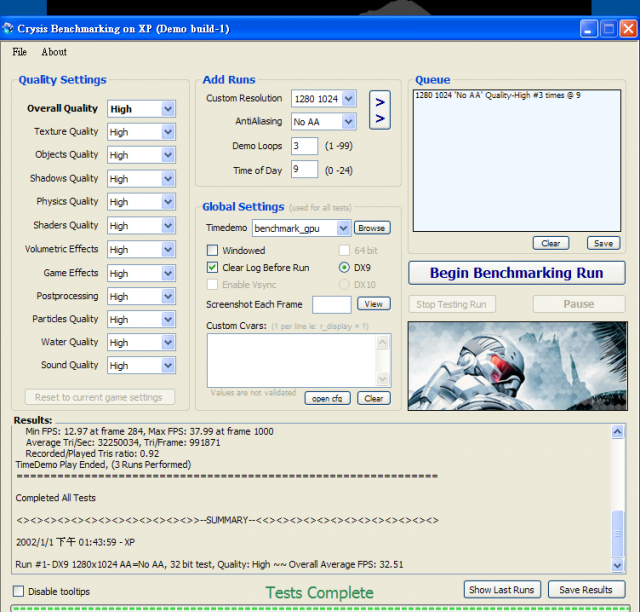The image size is (640, 612).
Task: Expand Overall Quality dropdown
Action: click(168, 109)
